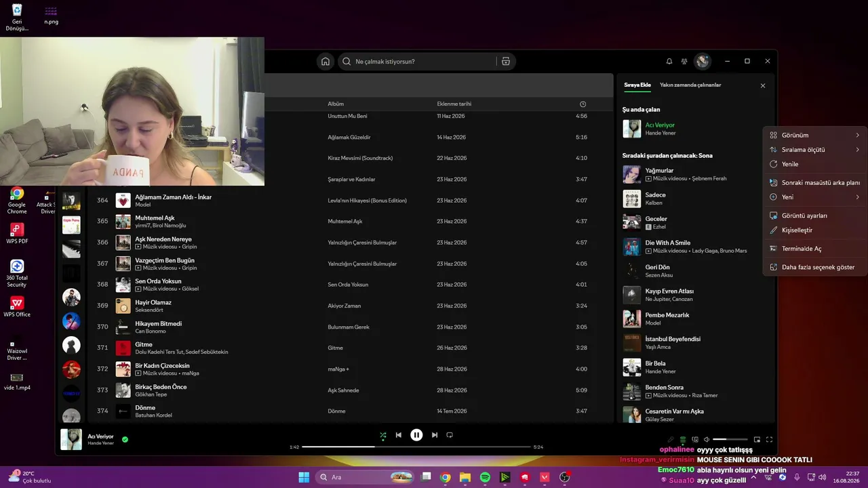Open File Explorer from taskbar

click(x=465, y=477)
